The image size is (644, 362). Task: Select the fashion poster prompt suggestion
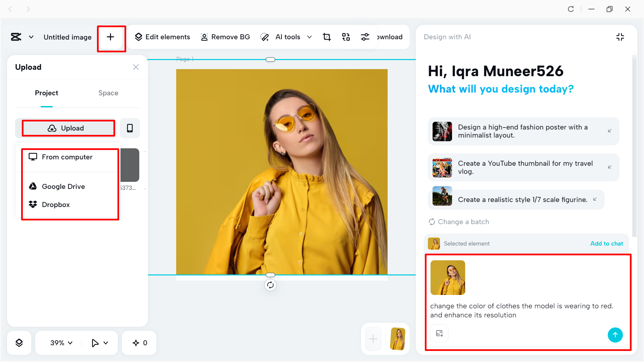coord(523,131)
